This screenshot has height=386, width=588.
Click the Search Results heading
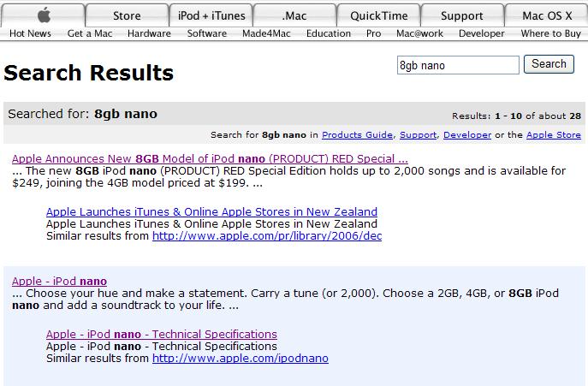(x=88, y=73)
